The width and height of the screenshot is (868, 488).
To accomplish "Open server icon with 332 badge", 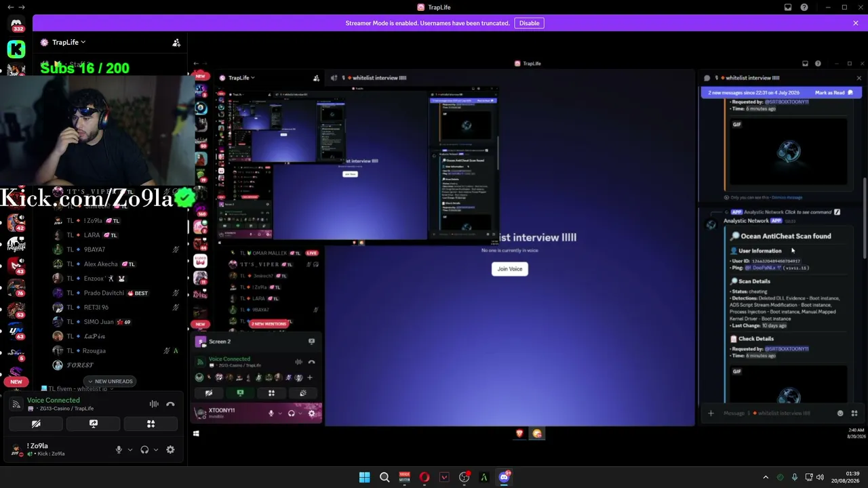I will (x=16, y=24).
